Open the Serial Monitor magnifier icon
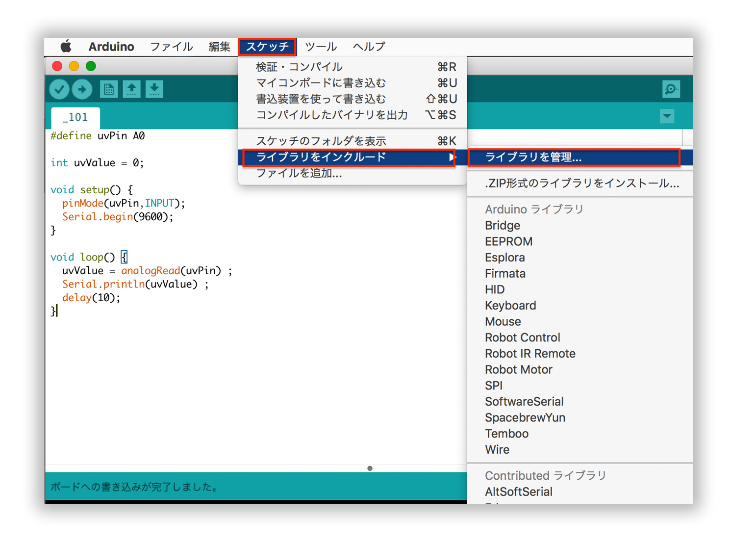Viewport: 756px width, 543px height. click(x=671, y=89)
